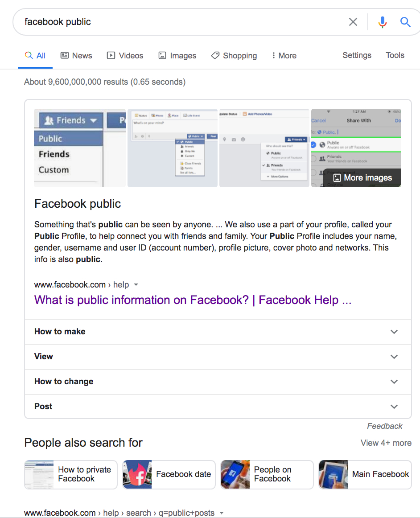Screen dimensions: 420x518
Task: Click the People also search for heading
Action: [83, 443]
